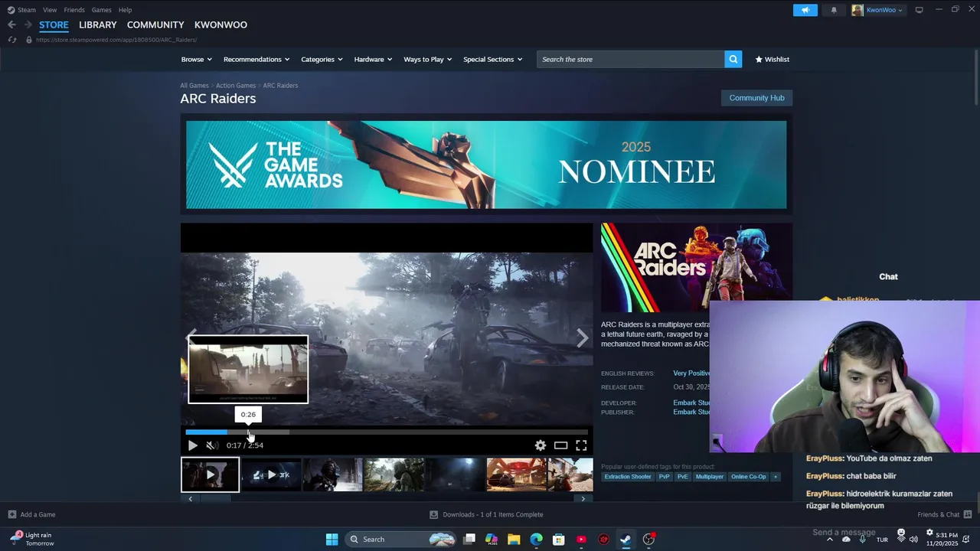
Task: Add a tag with the plus button
Action: [775, 477]
